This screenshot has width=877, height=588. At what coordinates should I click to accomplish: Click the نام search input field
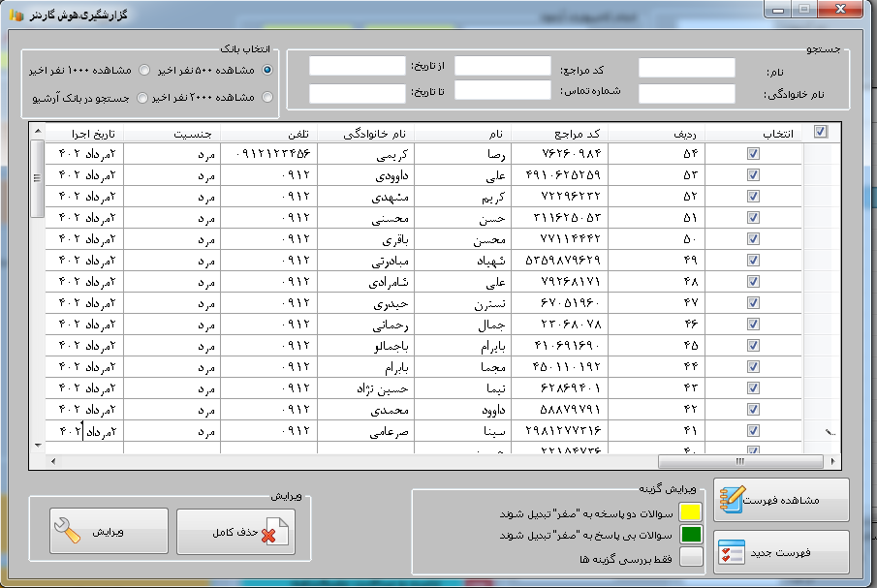[x=686, y=68]
